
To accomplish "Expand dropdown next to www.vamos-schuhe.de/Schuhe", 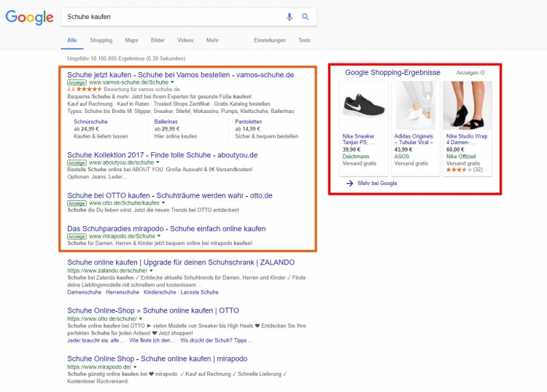I will (172, 82).
